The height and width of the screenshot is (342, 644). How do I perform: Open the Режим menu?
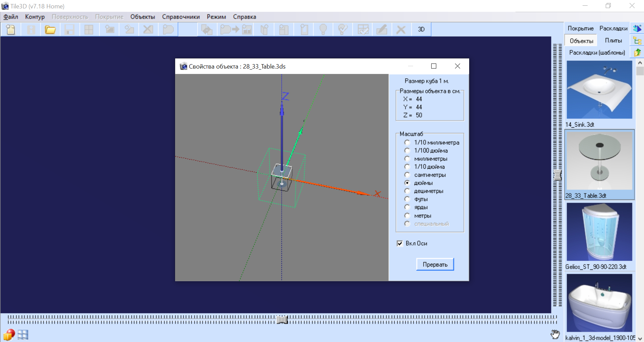tap(216, 17)
